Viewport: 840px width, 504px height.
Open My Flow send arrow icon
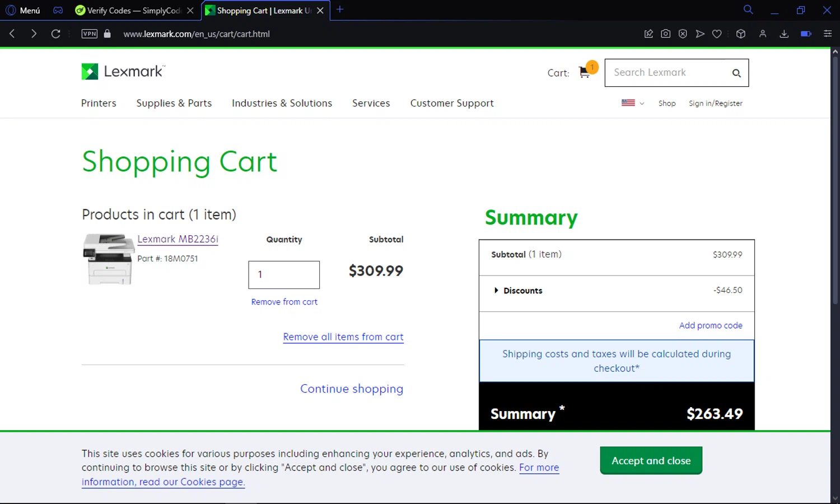tap(700, 34)
